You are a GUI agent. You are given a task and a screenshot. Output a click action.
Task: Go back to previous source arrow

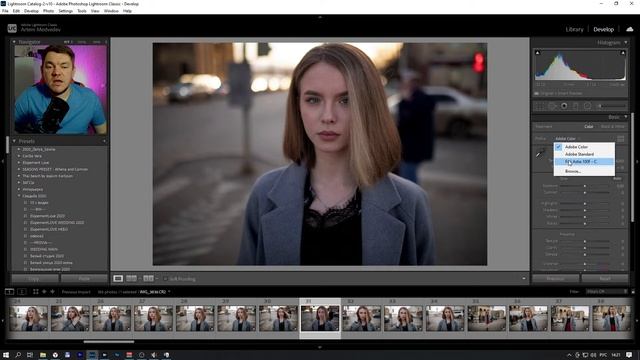(44, 292)
